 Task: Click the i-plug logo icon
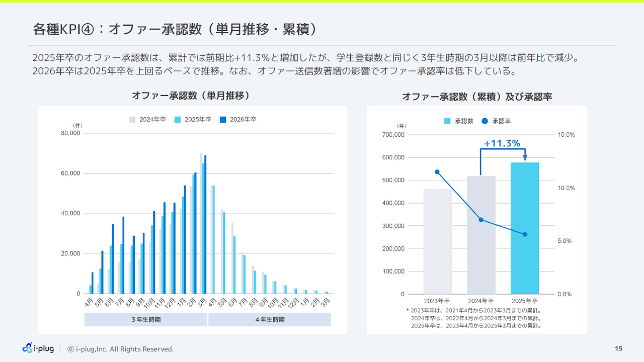coord(28,348)
